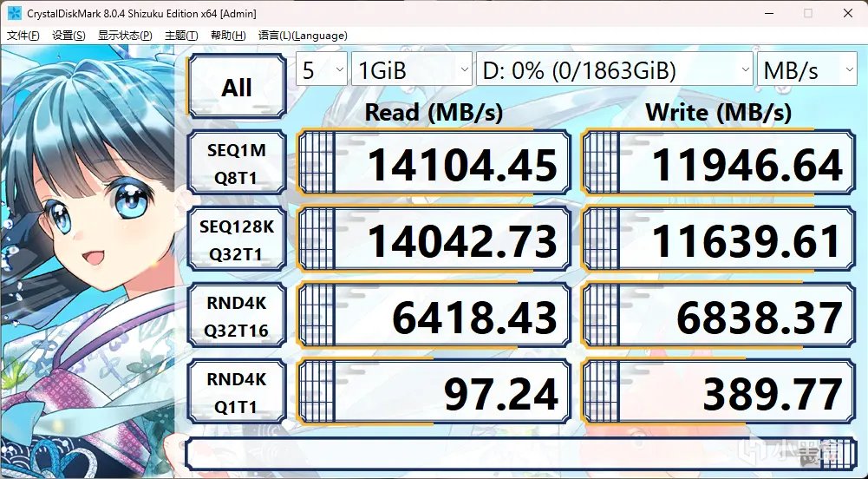Open the unit dropdown showing MB/s

point(807,69)
